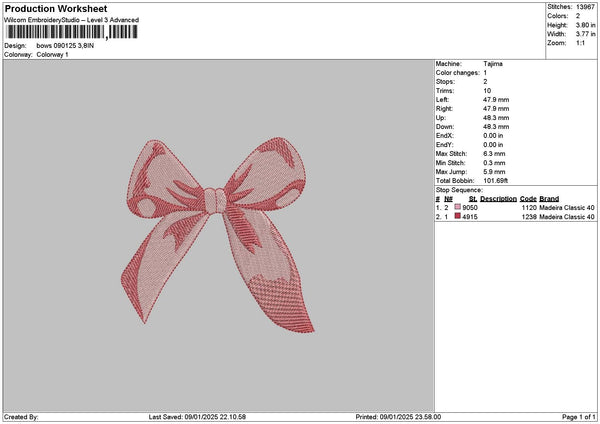Click the Last Saved timestamp in footer
The image size is (600, 424).
(197, 417)
